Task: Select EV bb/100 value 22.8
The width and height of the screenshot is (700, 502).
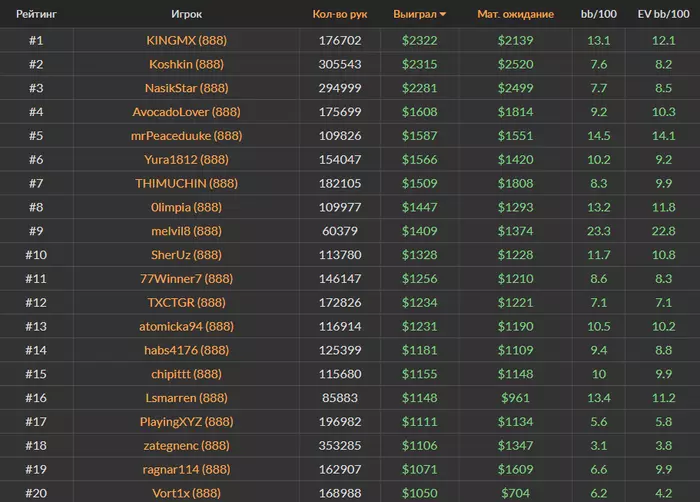Action: 663,231
